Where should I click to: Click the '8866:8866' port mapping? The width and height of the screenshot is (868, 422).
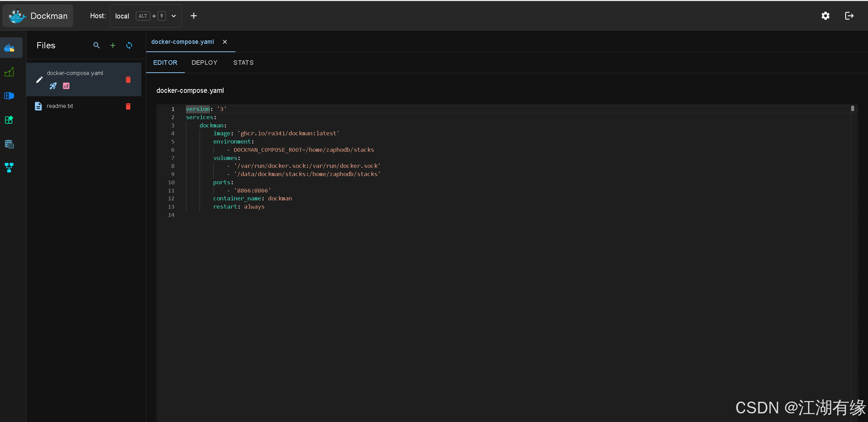pyautogui.click(x=252, y=190)
